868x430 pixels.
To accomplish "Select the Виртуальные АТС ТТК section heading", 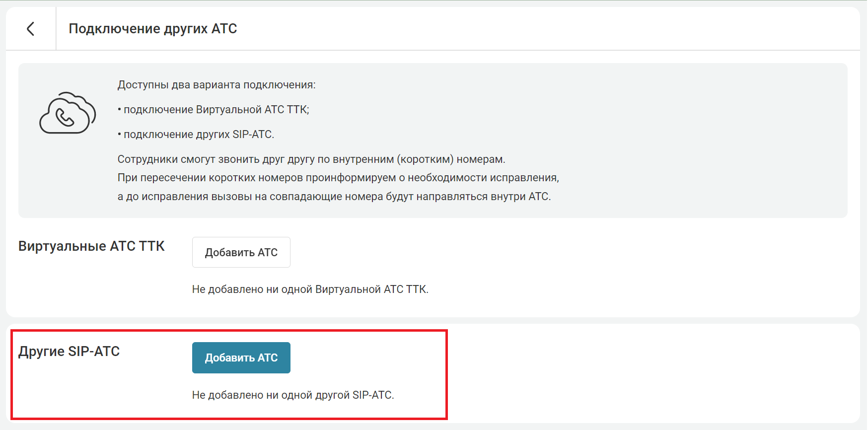I will 91,246.
